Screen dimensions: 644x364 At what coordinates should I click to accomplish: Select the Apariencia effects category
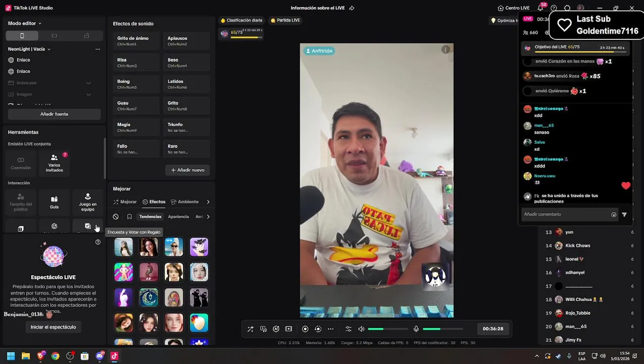click(x=178, y=217)
